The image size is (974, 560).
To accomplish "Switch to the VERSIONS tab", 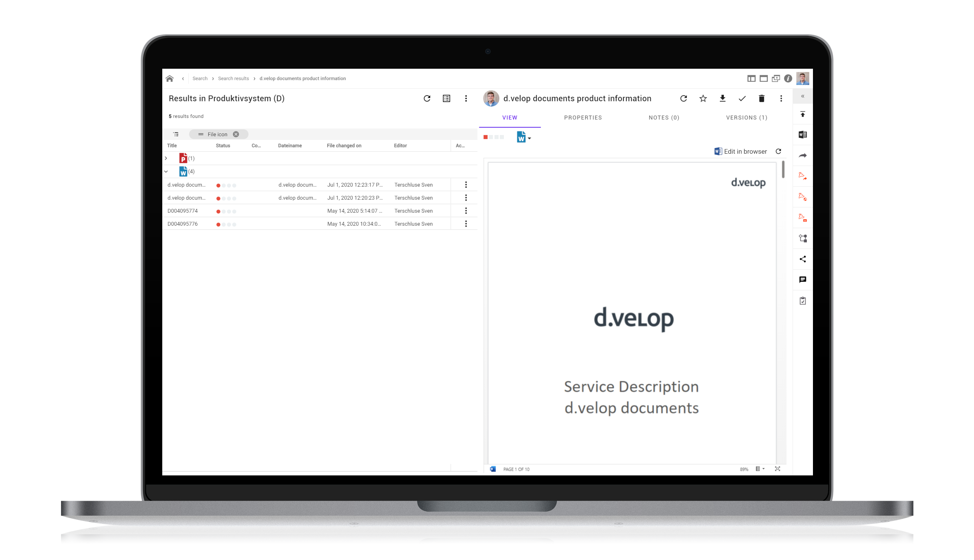I will point(747,118).
